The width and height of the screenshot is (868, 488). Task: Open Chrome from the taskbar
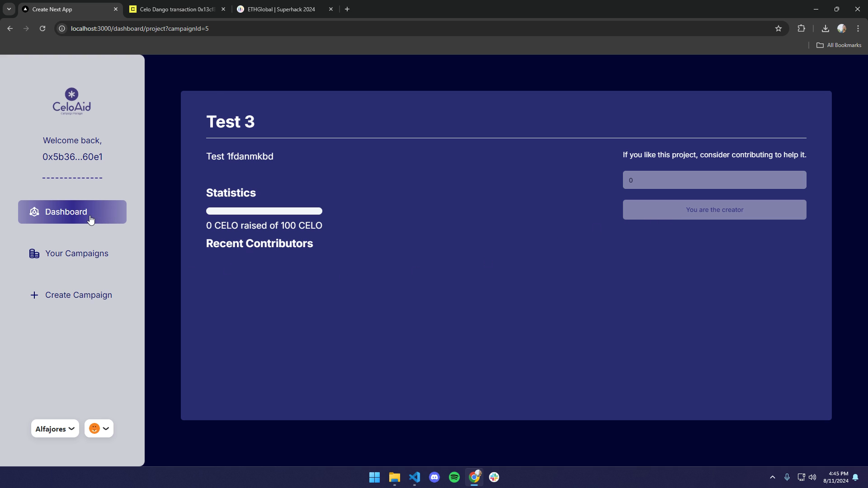click(x=474, y=477)
